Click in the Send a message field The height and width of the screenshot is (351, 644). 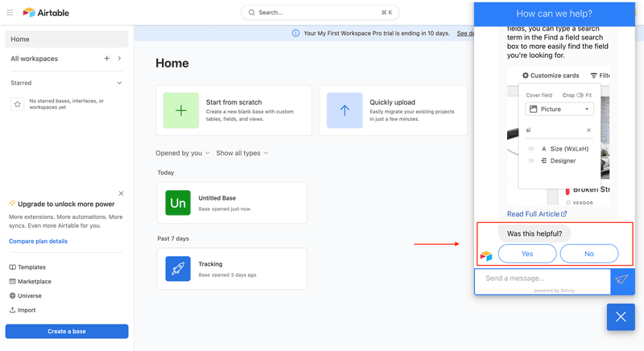542,279
